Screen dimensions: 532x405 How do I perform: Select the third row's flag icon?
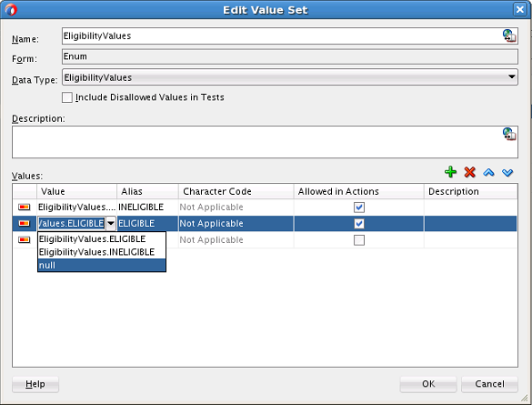point(24,239)
